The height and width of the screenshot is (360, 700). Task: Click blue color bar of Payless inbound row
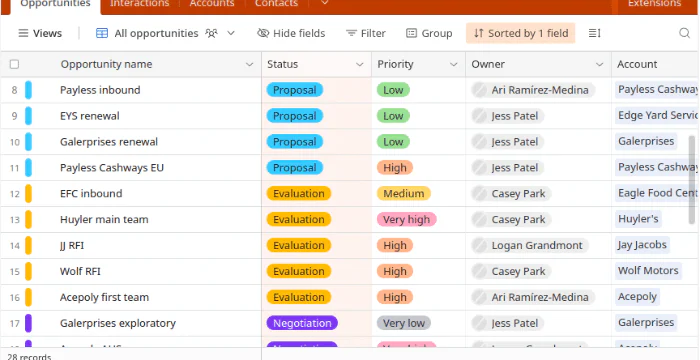[x=28, y=90]
